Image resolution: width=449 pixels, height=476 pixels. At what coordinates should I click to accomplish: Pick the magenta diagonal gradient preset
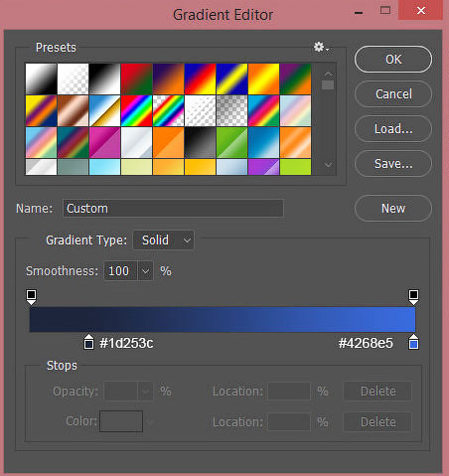click(104, 142)
